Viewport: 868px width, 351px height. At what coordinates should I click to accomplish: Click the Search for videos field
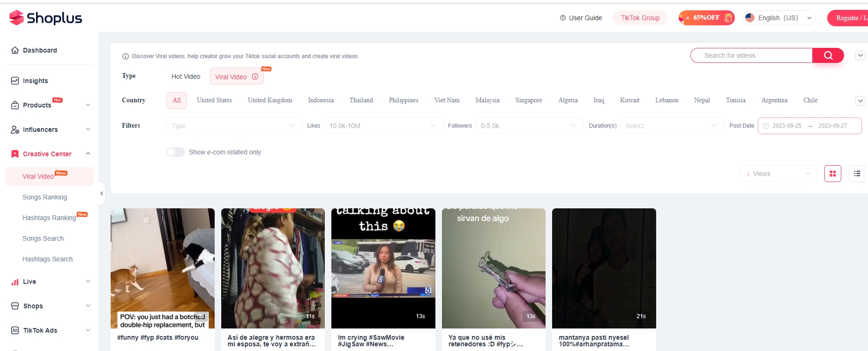pos(751,55)
